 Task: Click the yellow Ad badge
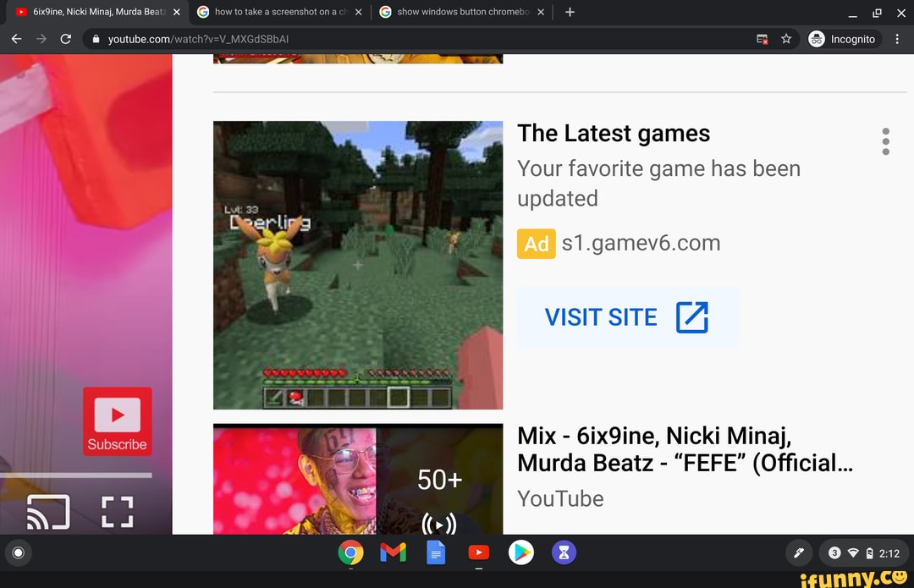coord(536,244)
